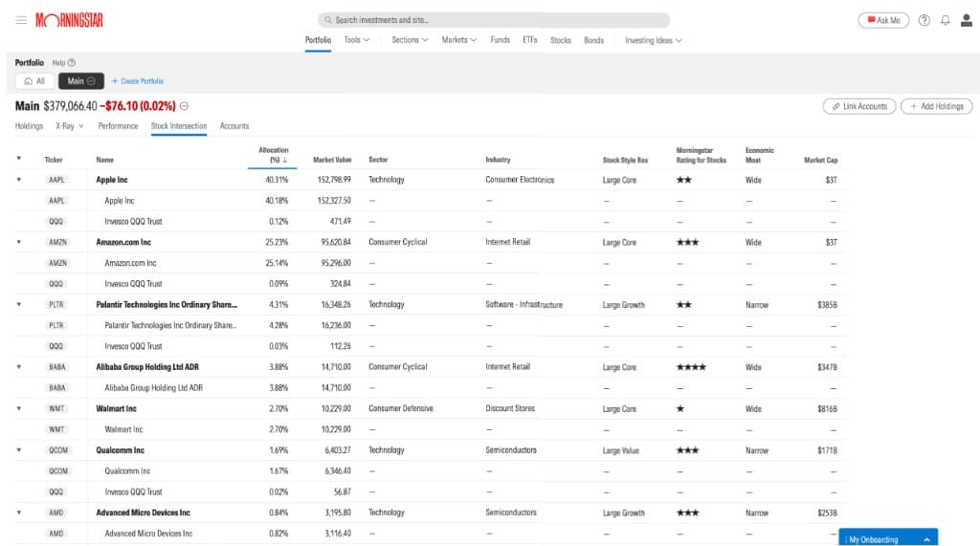Click the bold Walmart Inc name
This screenshot has height=546, width=980.
pos(116,408)
